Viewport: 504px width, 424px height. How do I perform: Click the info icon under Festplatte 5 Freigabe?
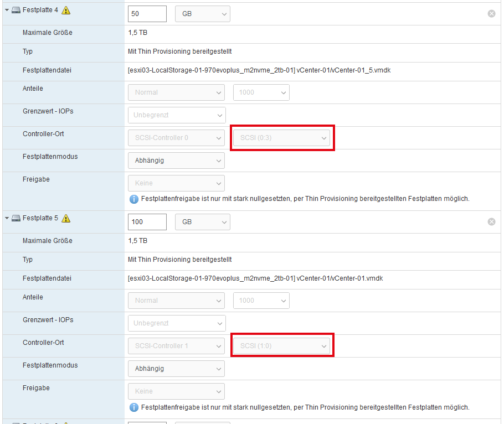133,407
